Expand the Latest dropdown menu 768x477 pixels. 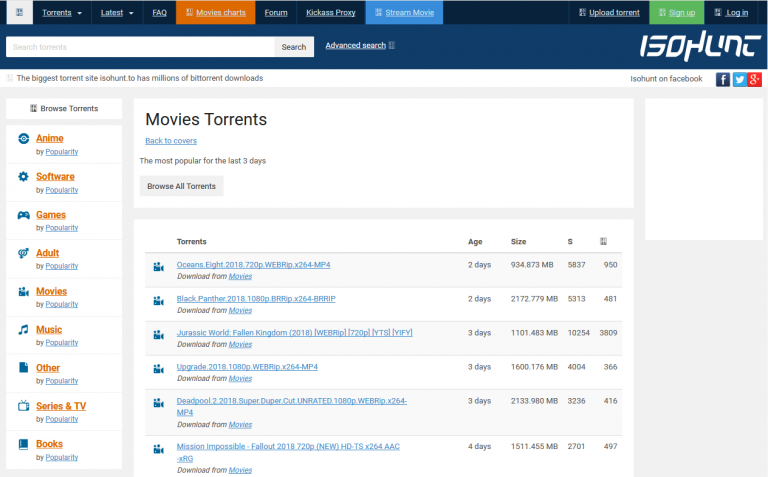(117, 12)
